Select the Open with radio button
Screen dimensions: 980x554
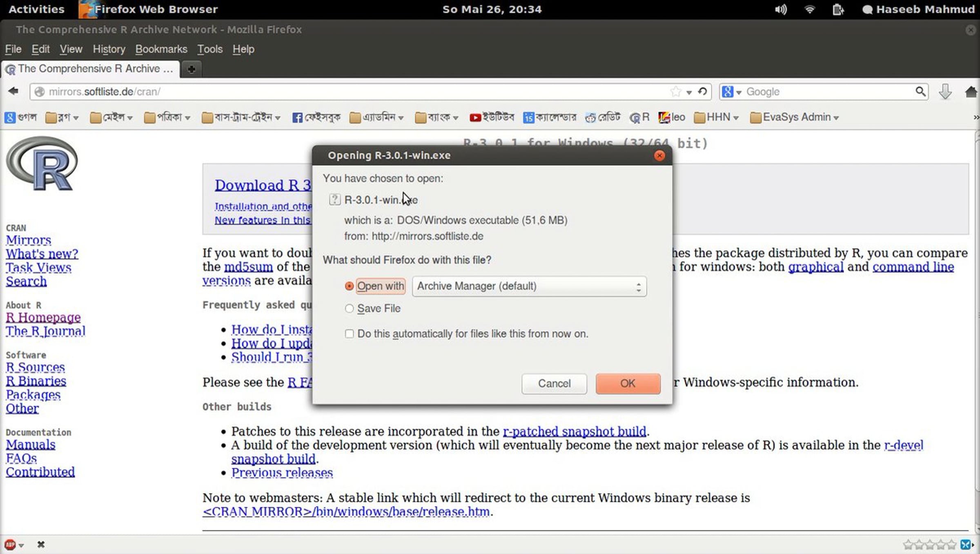pyautogui.click(x=349, y=286)
